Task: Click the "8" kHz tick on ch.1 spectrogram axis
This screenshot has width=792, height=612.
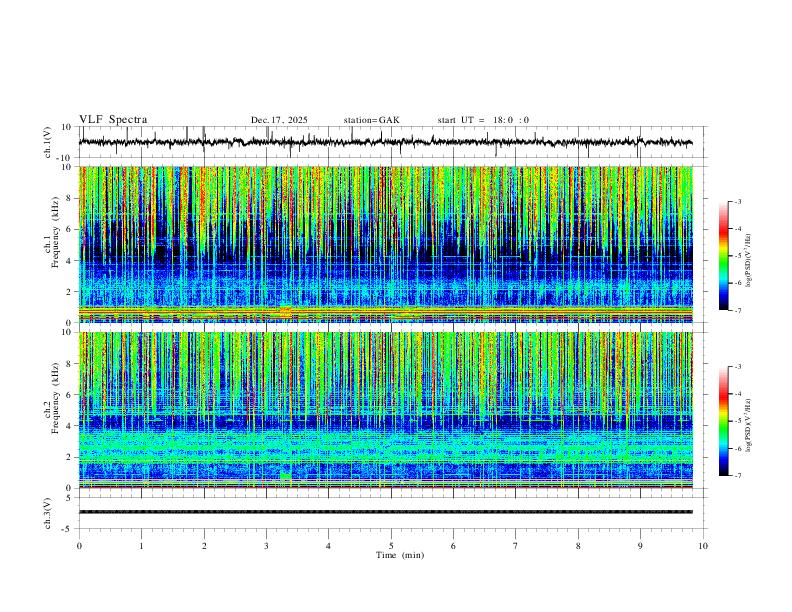Action: click(69, 198)
